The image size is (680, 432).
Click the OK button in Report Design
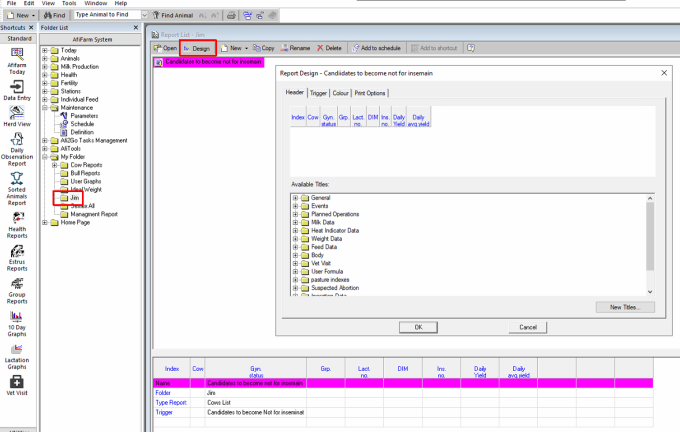pos(418,327)
